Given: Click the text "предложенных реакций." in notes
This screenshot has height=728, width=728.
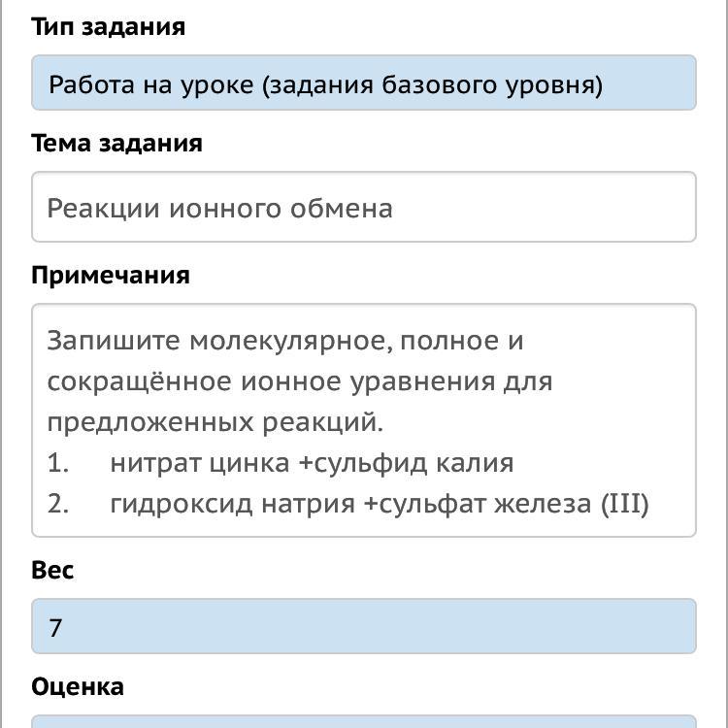Looking at the screenshot, I should click(215, 422).
